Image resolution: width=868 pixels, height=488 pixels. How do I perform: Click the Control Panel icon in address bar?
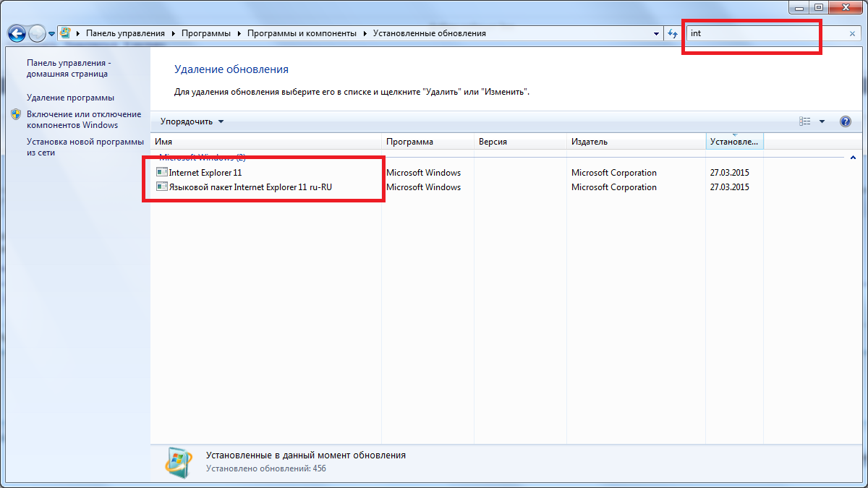[x=66, y=33]
